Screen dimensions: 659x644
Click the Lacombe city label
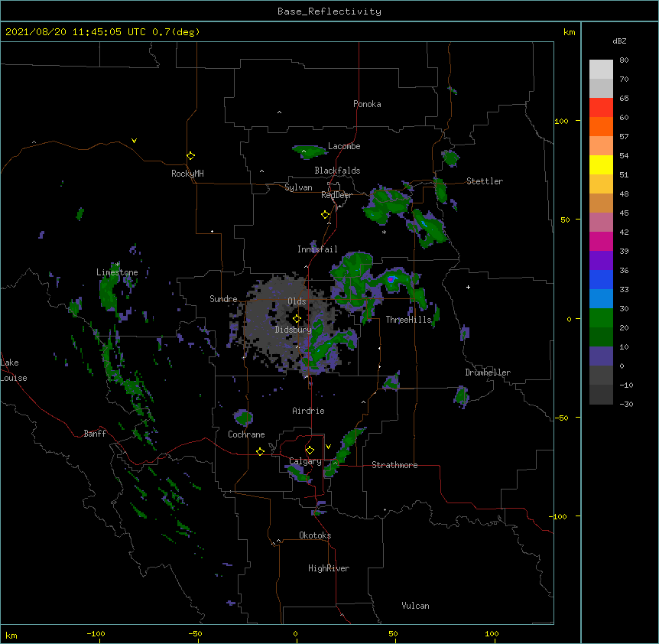[x=344, y=146]
